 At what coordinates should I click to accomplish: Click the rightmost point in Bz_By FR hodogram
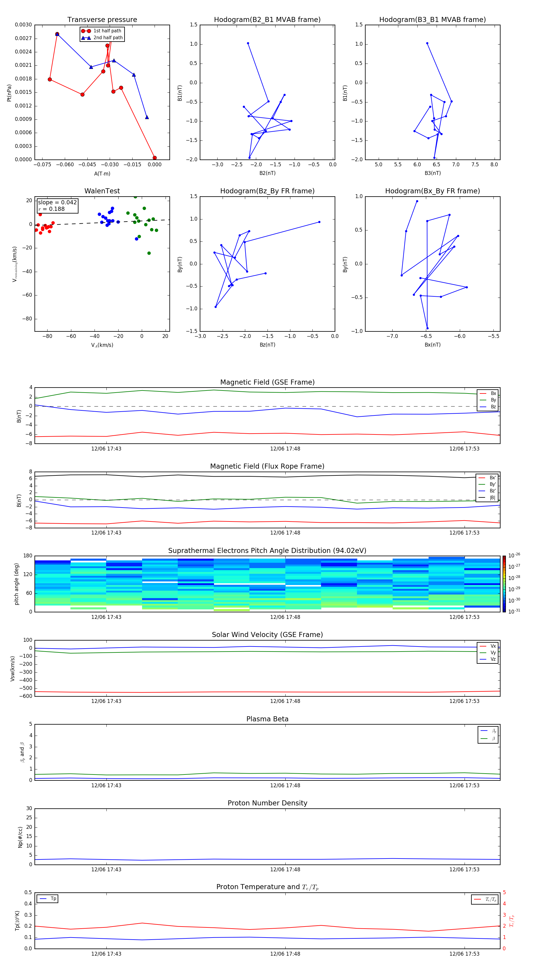[319, 222]
